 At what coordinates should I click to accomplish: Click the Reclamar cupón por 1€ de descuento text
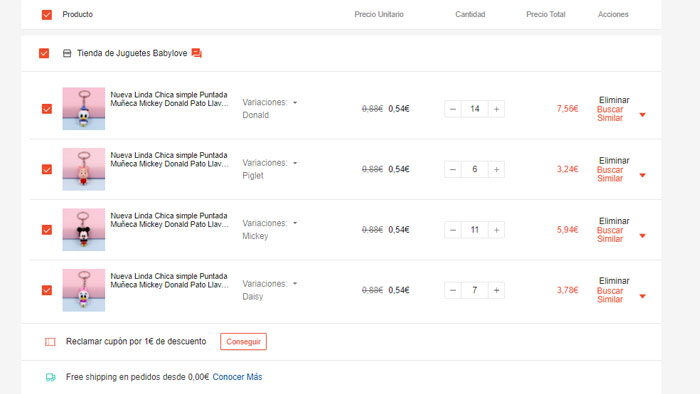tap(136, 342)
